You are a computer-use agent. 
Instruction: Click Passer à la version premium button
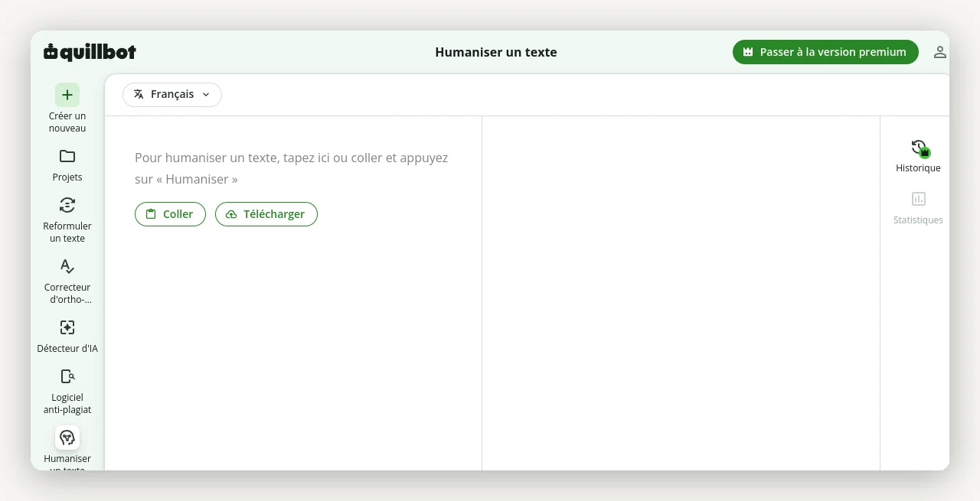tap(825, 52)
